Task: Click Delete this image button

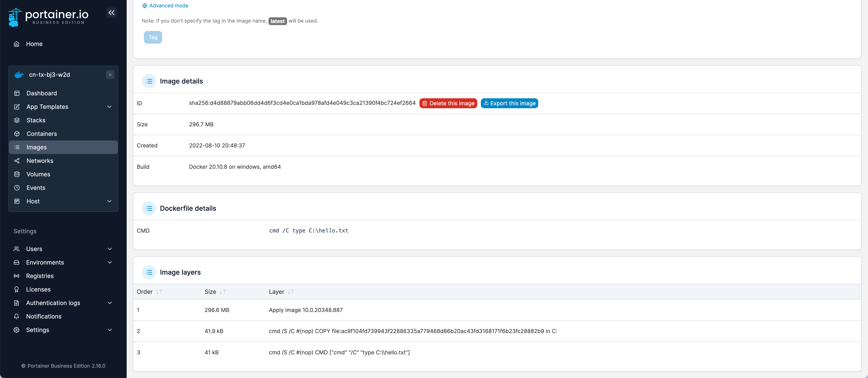Action: coord(448,103)
